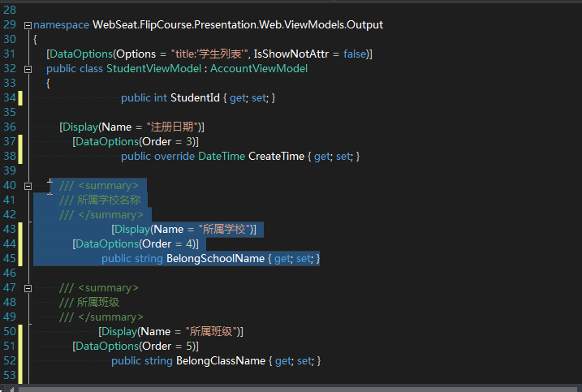Click the CreateTime property name
The image size is (582, 392).
tap(276, 157)
